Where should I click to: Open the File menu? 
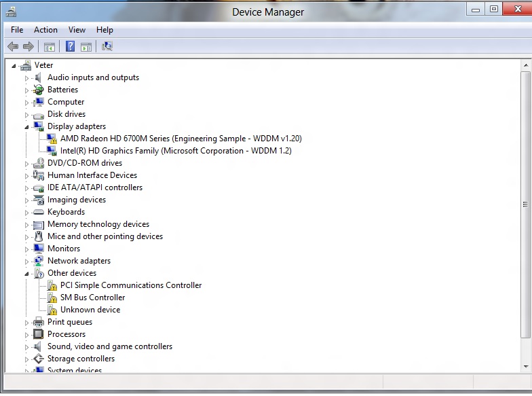point(17,30)
